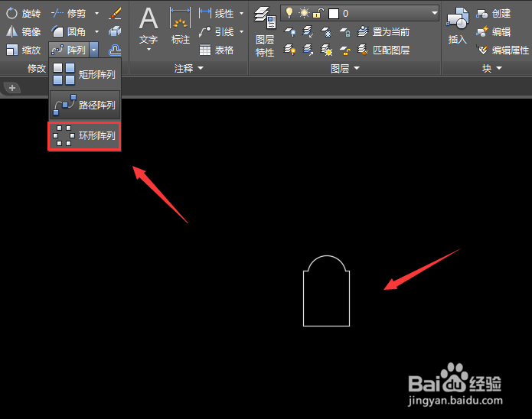The image size is (532, 419).
Task: Click Make Current (置为当前)
Action: tap(383, 32)
